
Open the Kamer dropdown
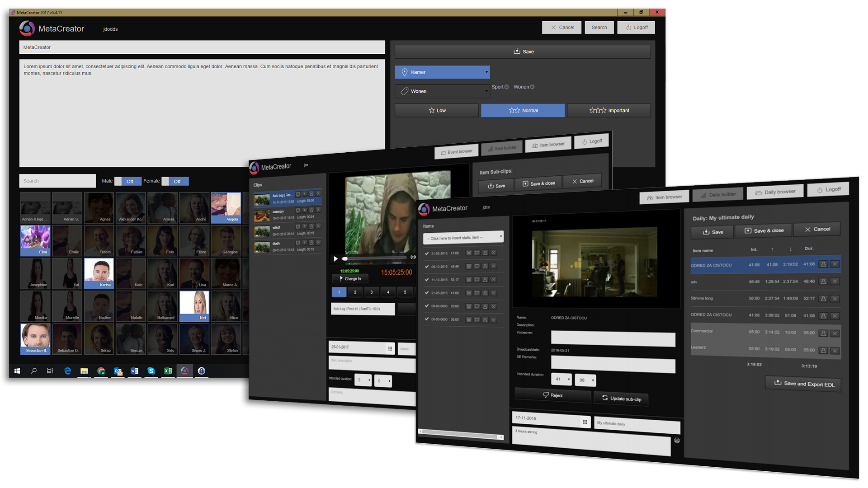click(442, 72)
